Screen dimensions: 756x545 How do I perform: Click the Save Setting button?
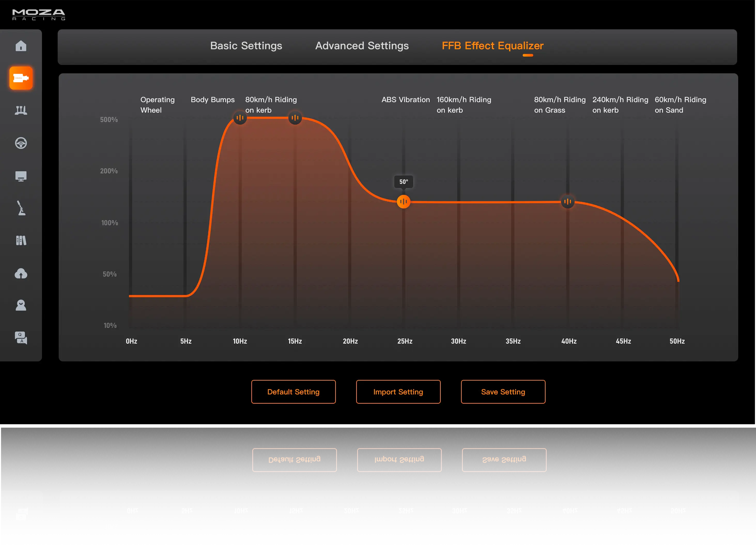click(x=503, y=392)
